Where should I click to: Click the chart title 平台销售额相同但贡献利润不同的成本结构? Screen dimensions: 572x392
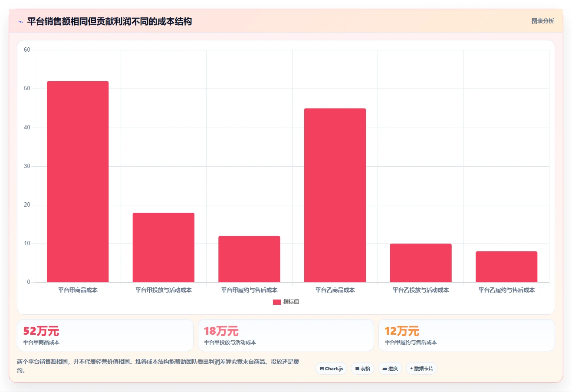click(x=109, y=21)
